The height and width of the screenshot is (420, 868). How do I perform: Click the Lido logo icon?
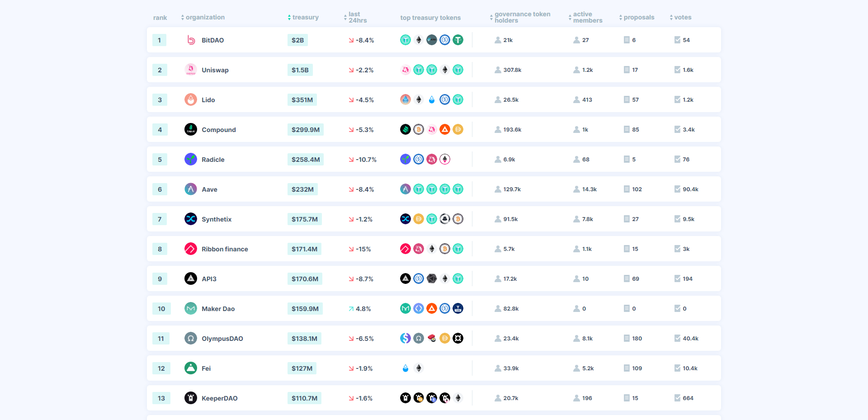tap(190, 99)
